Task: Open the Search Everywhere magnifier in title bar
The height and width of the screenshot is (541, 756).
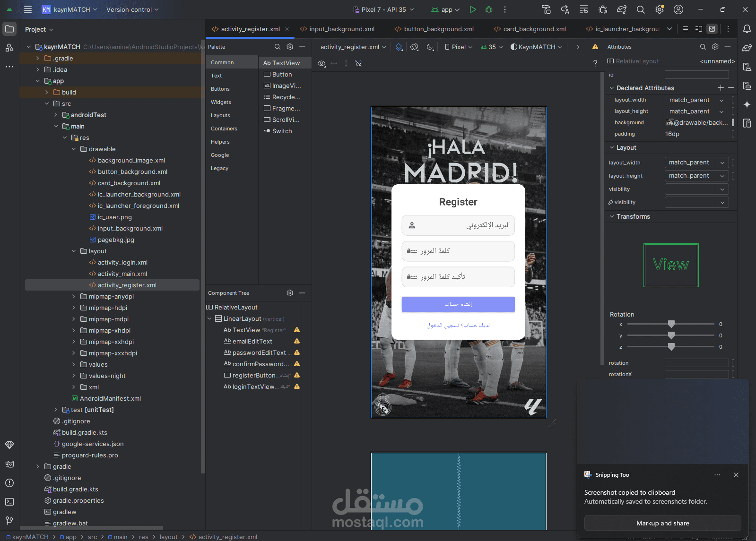Action: point(641,9)
